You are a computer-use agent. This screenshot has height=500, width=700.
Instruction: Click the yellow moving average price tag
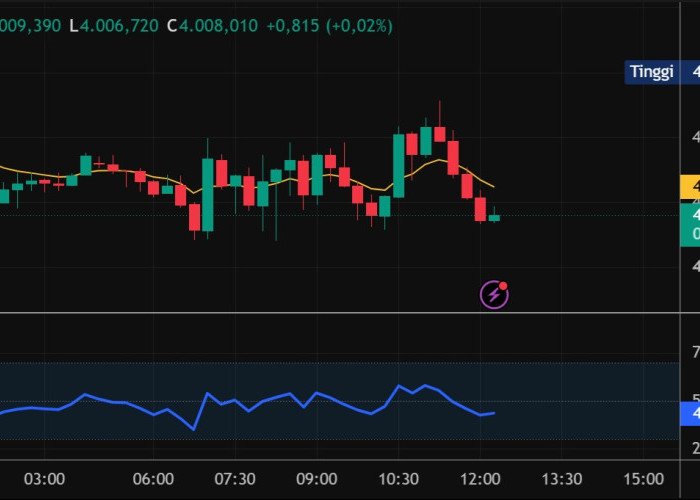click(690, 187)
